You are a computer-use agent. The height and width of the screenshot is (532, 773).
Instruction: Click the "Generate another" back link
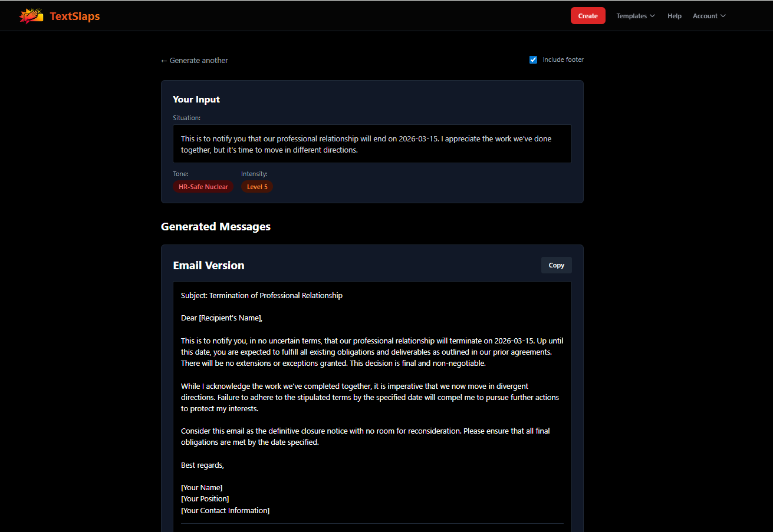(194, 60)
